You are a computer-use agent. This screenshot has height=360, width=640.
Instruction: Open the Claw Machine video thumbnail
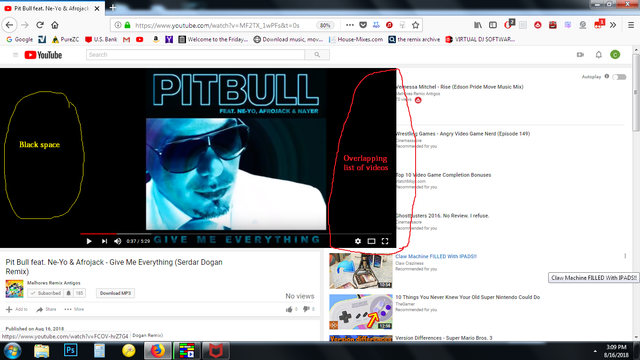[x=361, y=271]
